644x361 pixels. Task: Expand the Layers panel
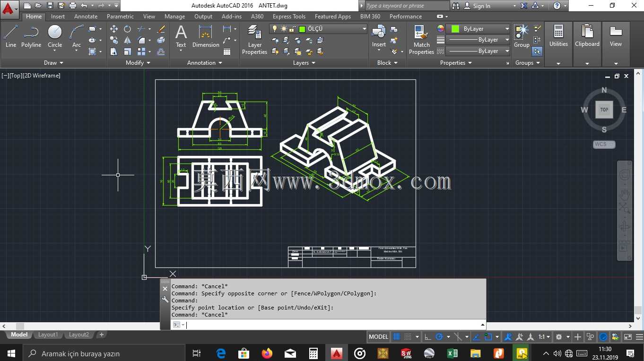click(304, 63)
